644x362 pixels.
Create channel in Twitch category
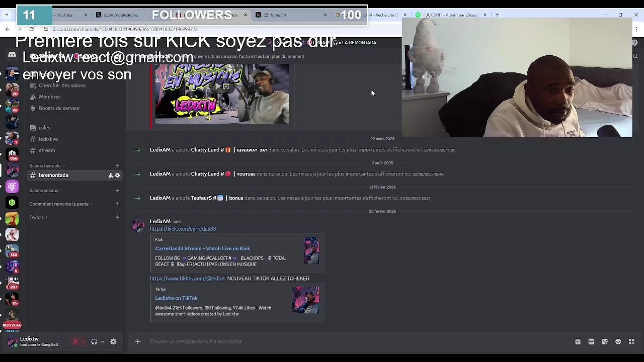click(117, 218)
